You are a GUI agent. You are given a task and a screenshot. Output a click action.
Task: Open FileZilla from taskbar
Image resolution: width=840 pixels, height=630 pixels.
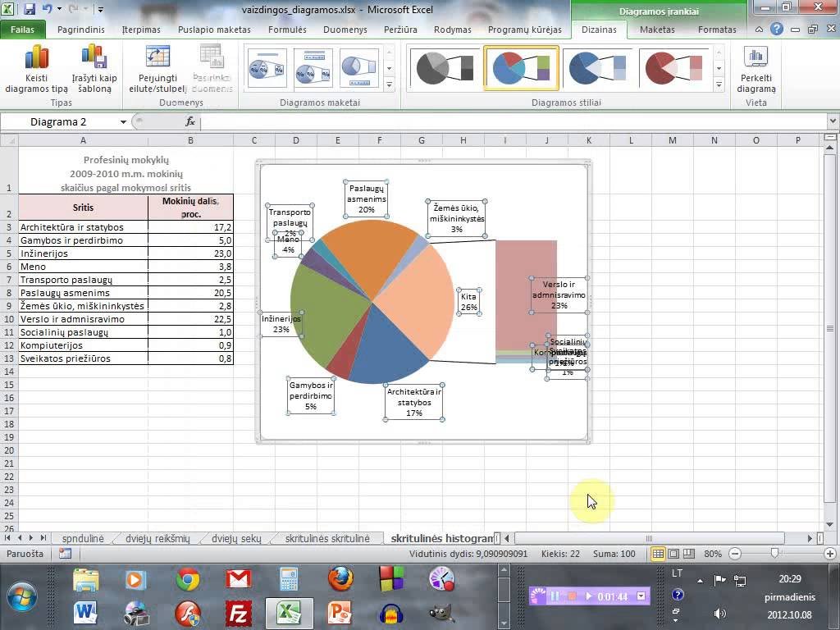tap(239, 612)
